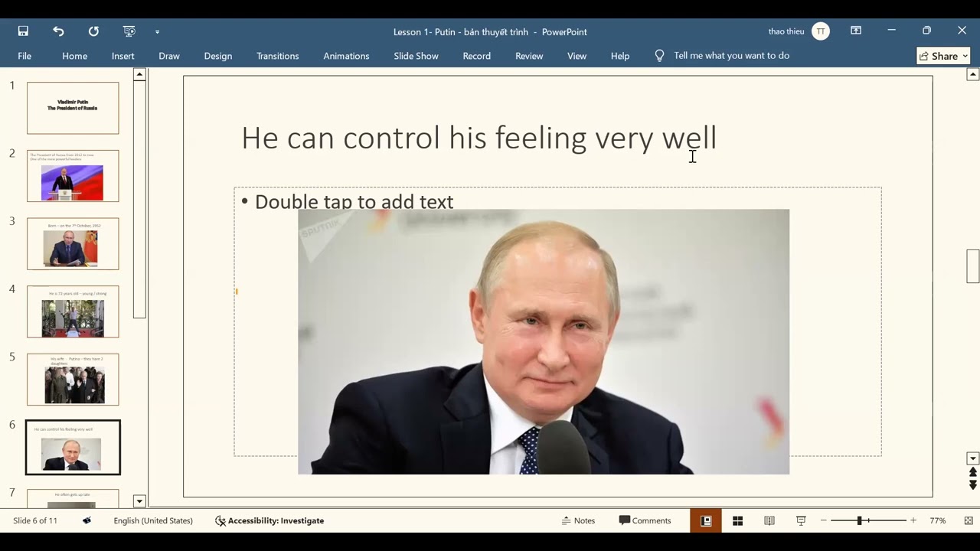This screenshot has width=980, height=551.
Task: Open the Record ribbon tab
Action: pyautogui.click(x=476, y=56)
